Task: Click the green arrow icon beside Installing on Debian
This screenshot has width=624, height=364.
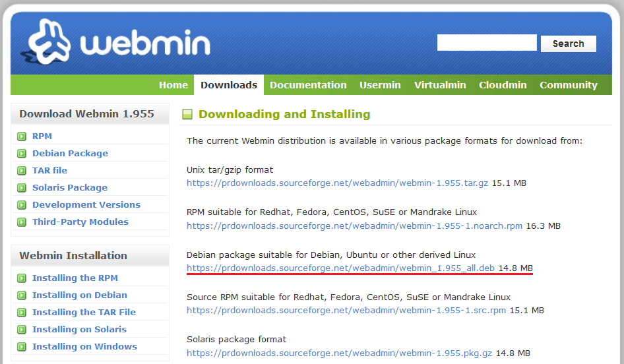Action: pos(22,295)
